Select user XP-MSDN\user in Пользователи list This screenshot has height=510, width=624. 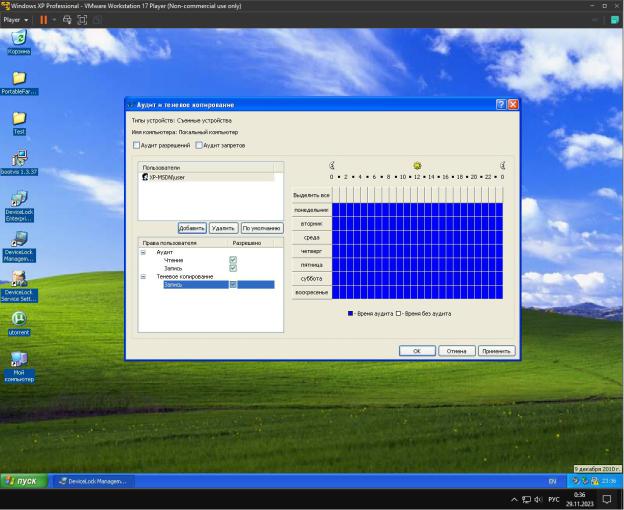click(x=207, y=177)
